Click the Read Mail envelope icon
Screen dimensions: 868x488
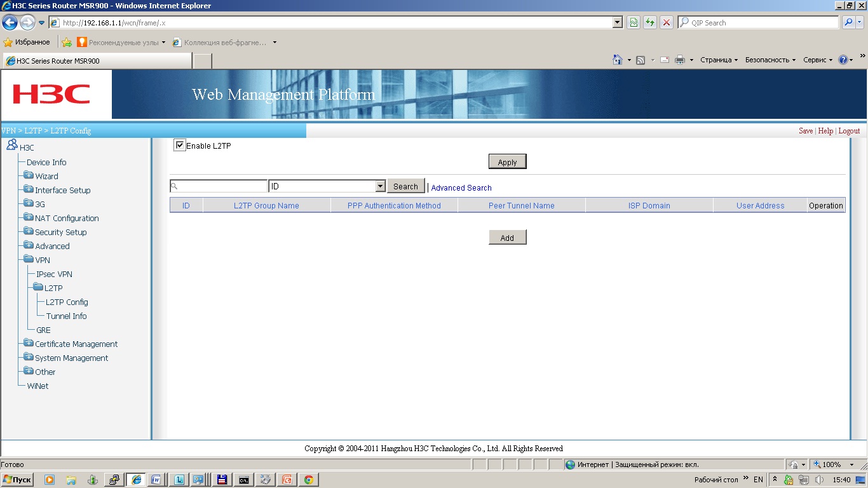[665, 60]
